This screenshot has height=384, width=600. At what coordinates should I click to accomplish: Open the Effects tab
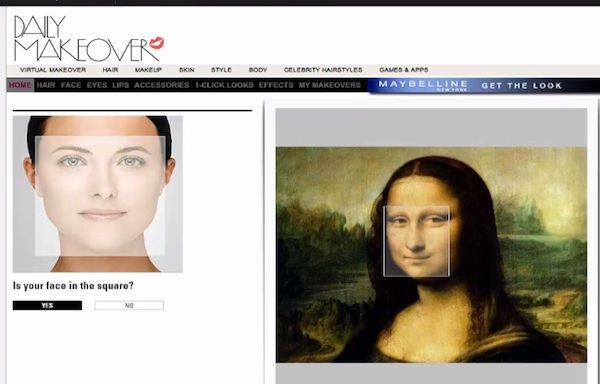click(x=276, y=85)
